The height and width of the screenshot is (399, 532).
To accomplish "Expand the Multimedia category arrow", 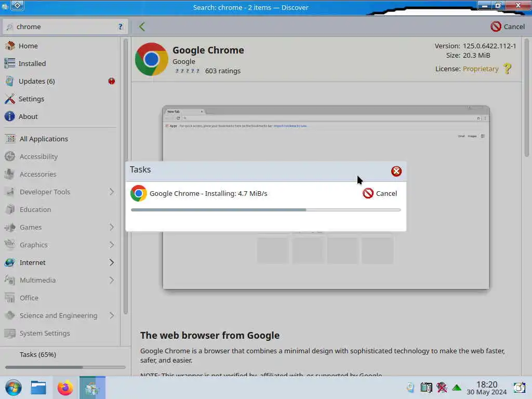I will click(111, 280).
